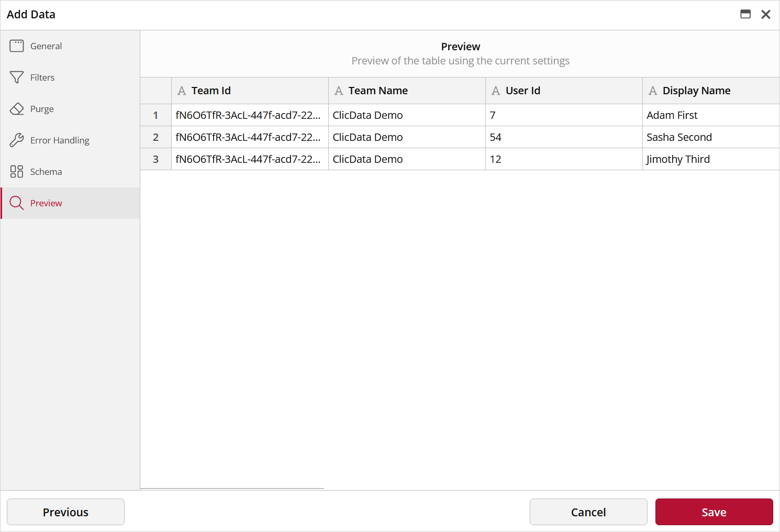Maximize the Add Data dialog

tap(745, 15)
